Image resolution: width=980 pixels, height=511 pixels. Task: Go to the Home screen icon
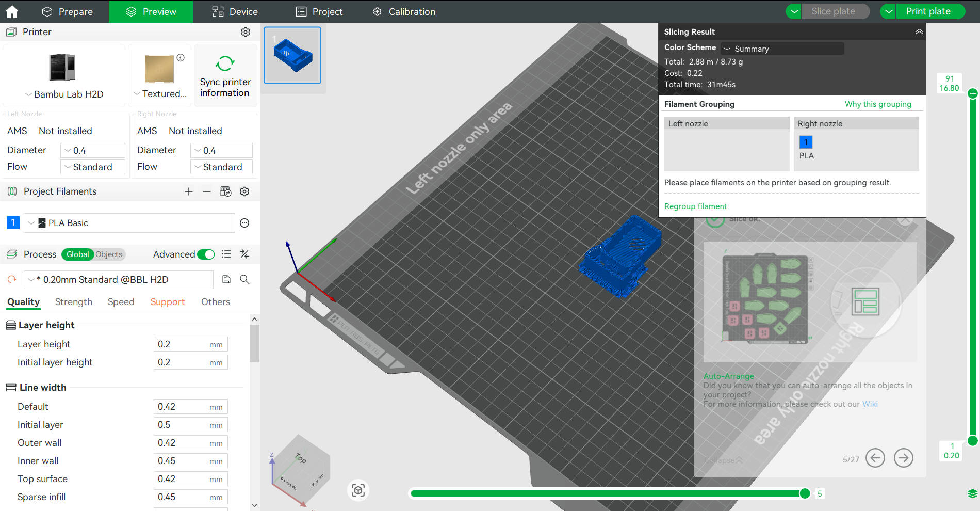coord(12,11)
